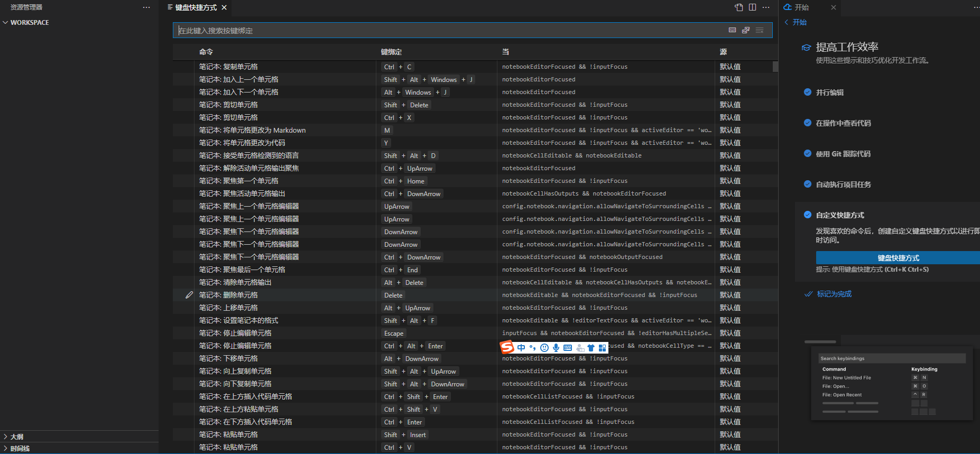
Task: Click the keybindings list vertical scrollbar thumb
Action: coord(775,67)
